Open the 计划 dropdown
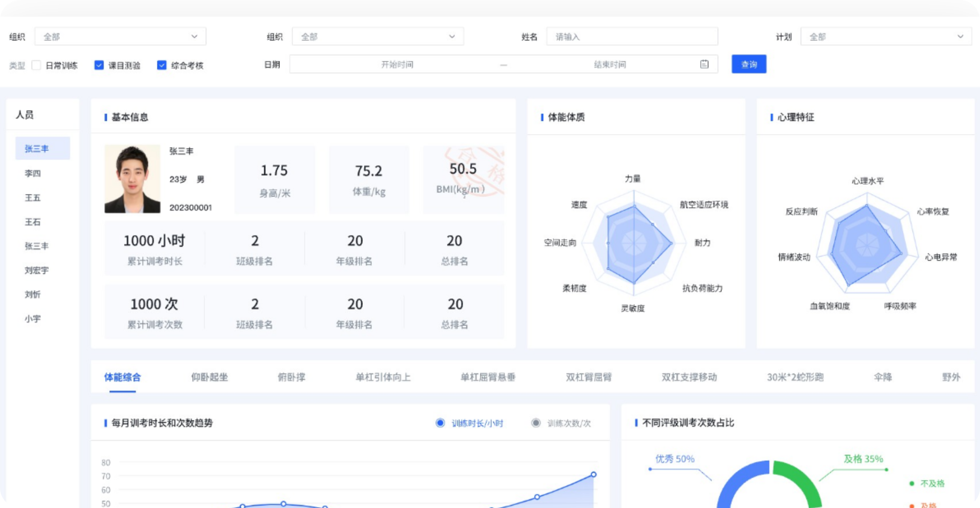This screenshot has width=980, height=508. point(886,37)
